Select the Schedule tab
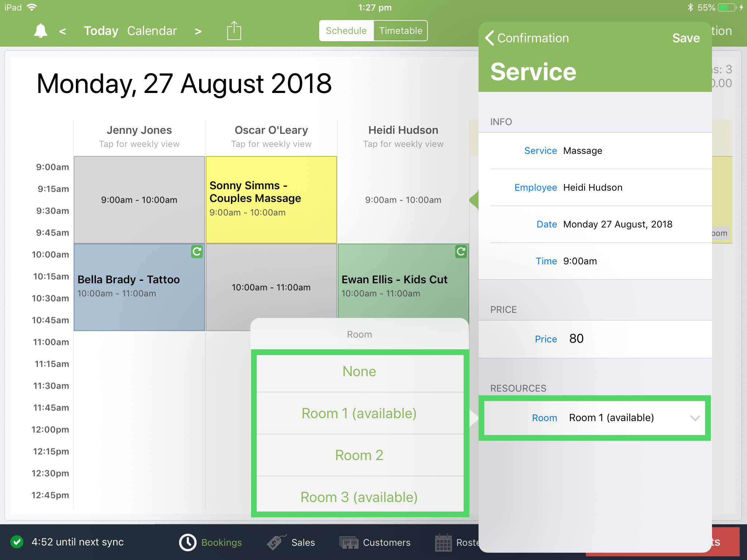The height and width of the screenshot is (560, 747). (346, 31)
